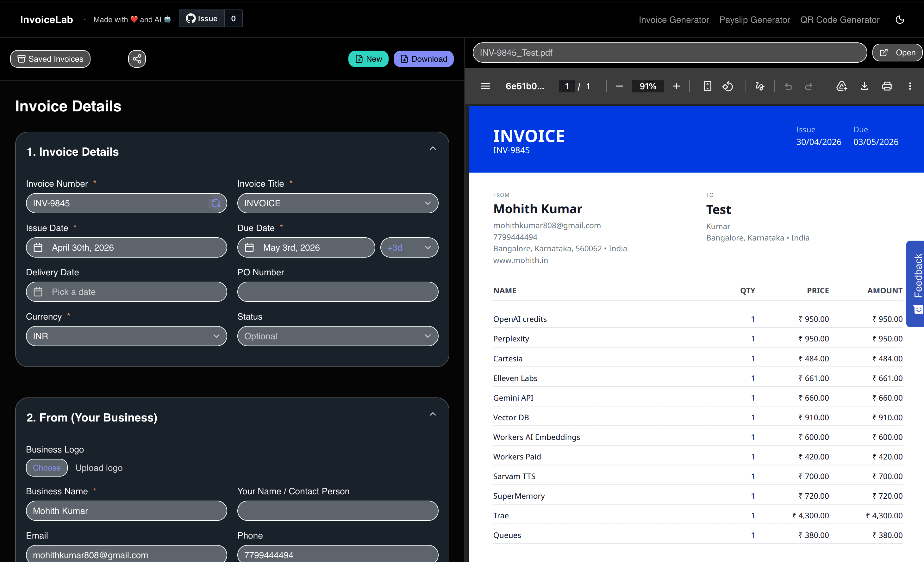Screen dimensions: 924x562
Task: Click 'Workers AI Embeddings' row
Action: tap(697, 437)
